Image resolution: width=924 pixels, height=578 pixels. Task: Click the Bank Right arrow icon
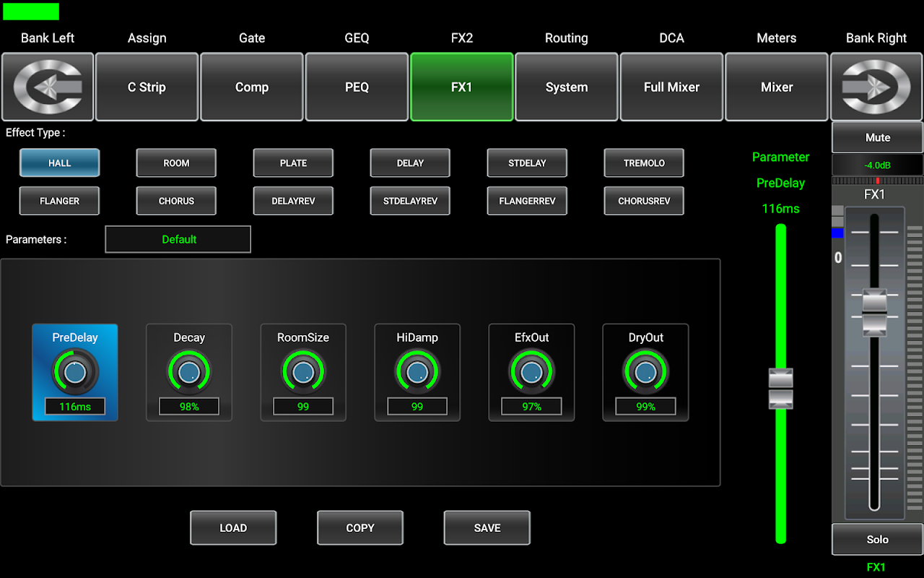pos(876,87)
